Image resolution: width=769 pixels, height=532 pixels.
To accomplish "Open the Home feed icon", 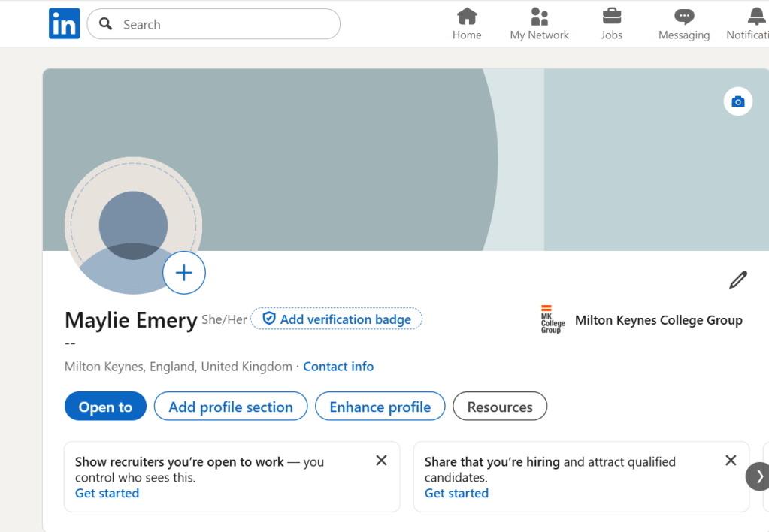I will [x=467, y=17].
